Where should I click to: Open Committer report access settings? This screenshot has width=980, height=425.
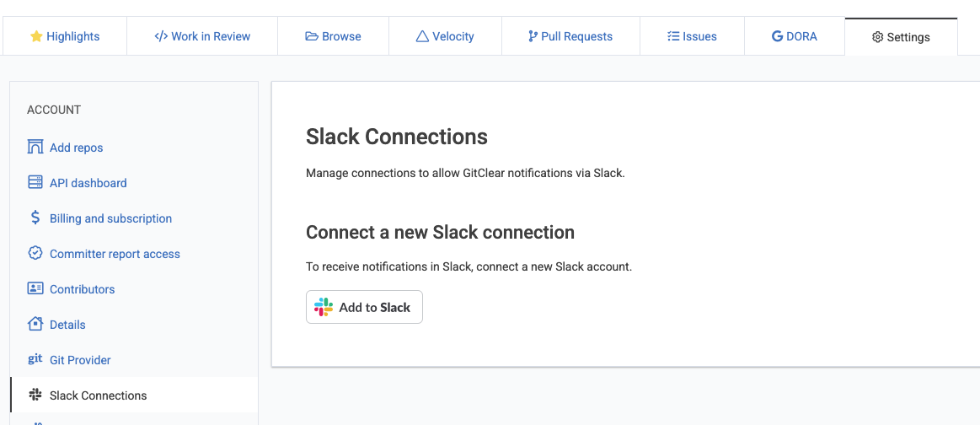pyautogui.click(x=115, y=254)
